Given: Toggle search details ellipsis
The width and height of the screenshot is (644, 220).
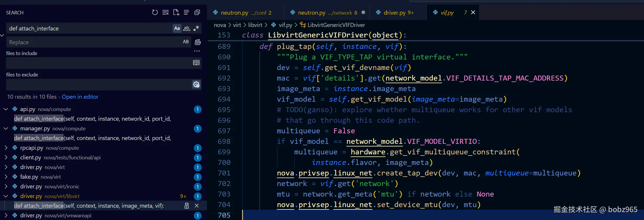Looking at the screenshot, I should 197,51.
